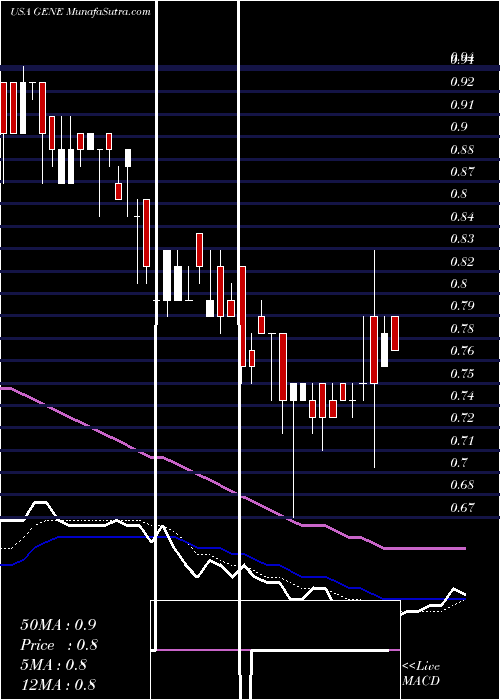Select the 0.84 price axis label

(x=462, y=217)
